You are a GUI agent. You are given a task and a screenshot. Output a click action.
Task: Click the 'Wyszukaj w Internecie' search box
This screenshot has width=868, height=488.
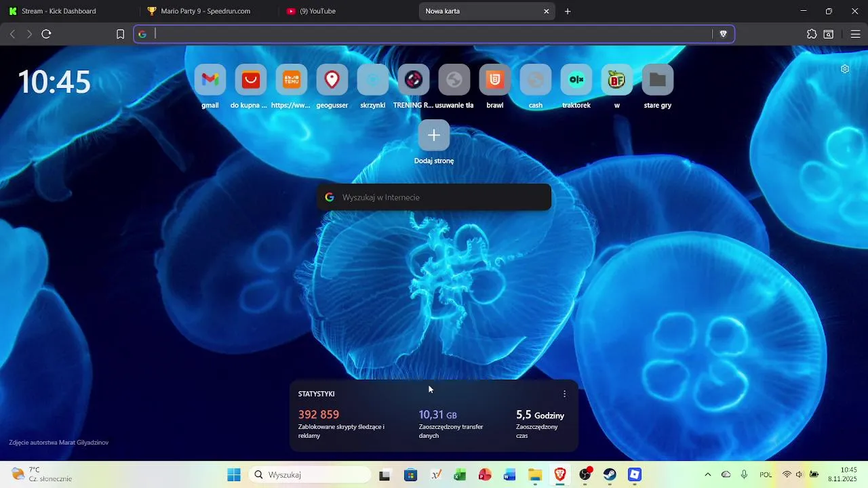click(x=434, y=197)
